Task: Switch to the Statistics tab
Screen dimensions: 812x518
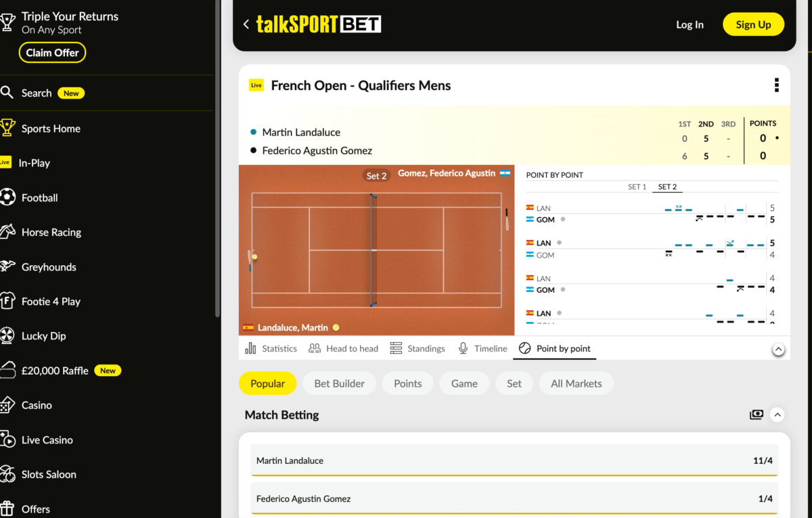Action: (271, 348)
